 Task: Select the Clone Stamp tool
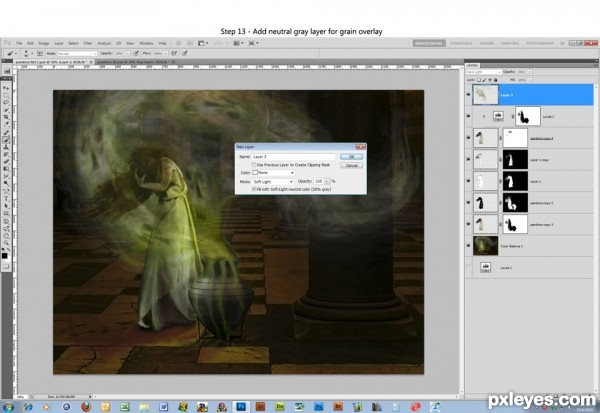click(x=7, y=147)
